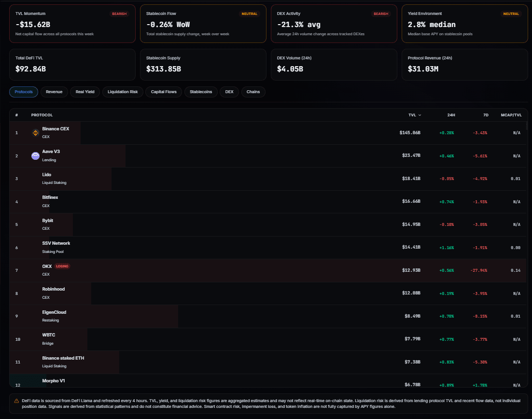This screenshot has width=532, height=419.
Task: Sort by TVL column dropdown arrow
Action: click(420, 115)
